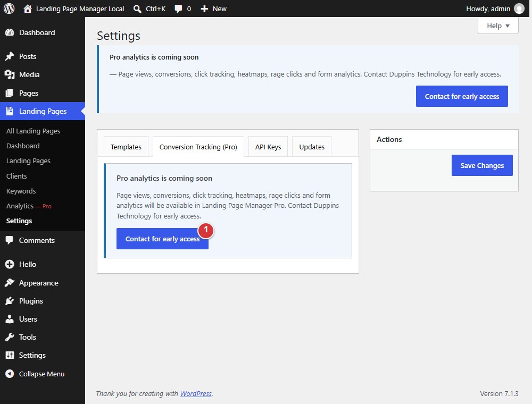Screen dimensions: 532x404
Task: Click the Posts pushpin icon
Action: 10,56
